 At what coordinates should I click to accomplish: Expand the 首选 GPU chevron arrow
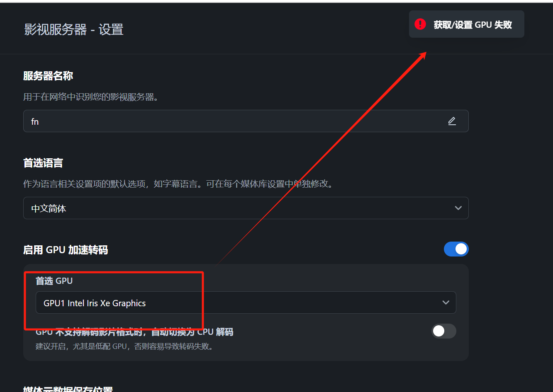(x=446, y=302)
